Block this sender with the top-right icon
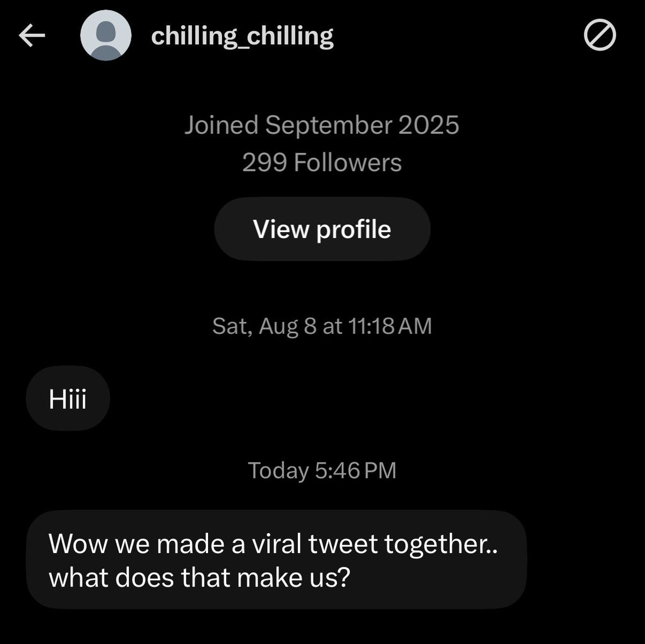The height and width of the screenshot is (644, 645). click(x=600, y=36)
